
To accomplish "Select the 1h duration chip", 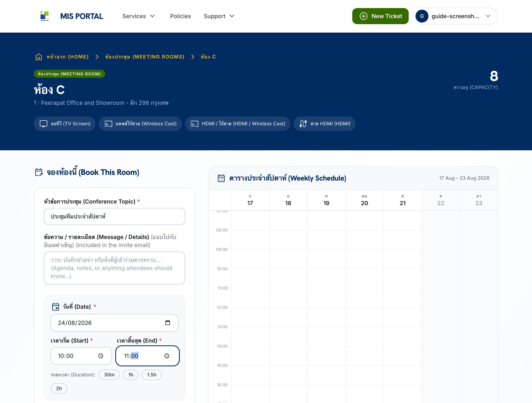I will pos(131,375).
